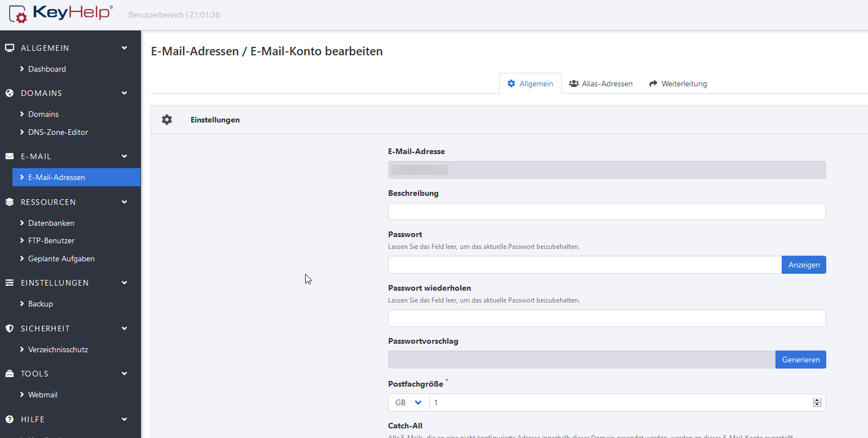868x438 pixels.
Task: Open the DNS-Zone-Editor link
Action: tap(58, 132)
